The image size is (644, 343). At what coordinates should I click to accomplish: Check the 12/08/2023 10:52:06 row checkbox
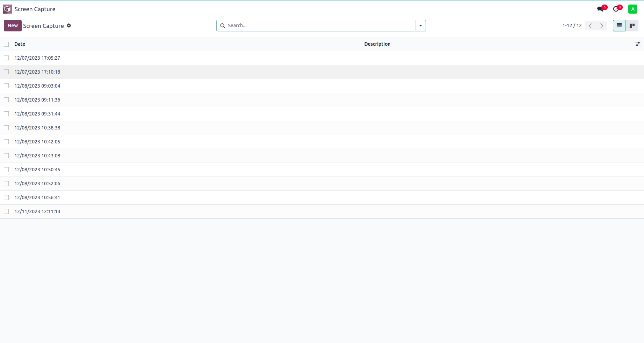tap(6, 184)
